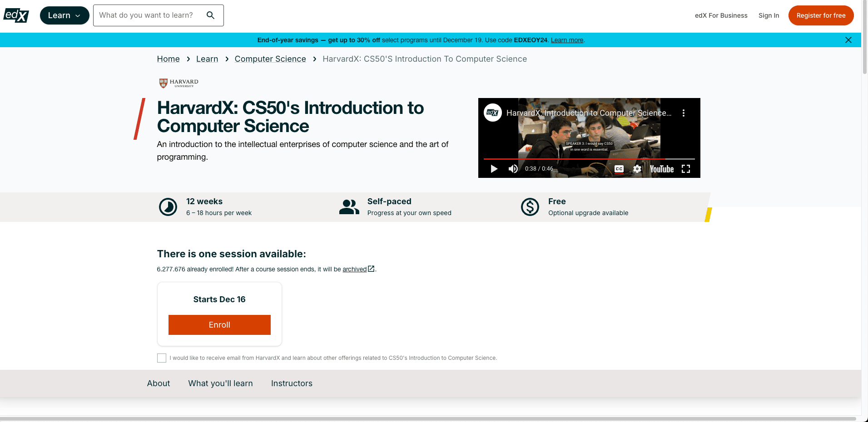The image size is (868, 422).
Task: Click the Starts Dec 16 label
Action: coord(219,299)
